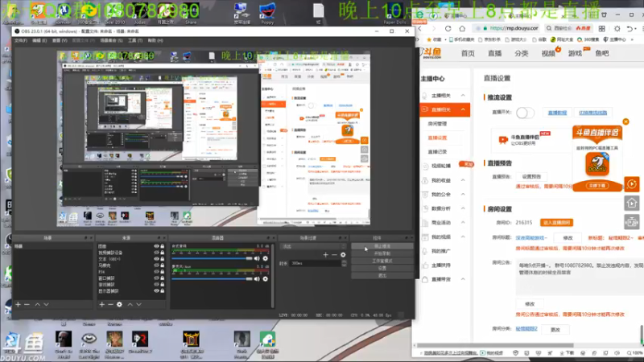Toggle lock on 游戏捕获 source

tap(163, 285)
